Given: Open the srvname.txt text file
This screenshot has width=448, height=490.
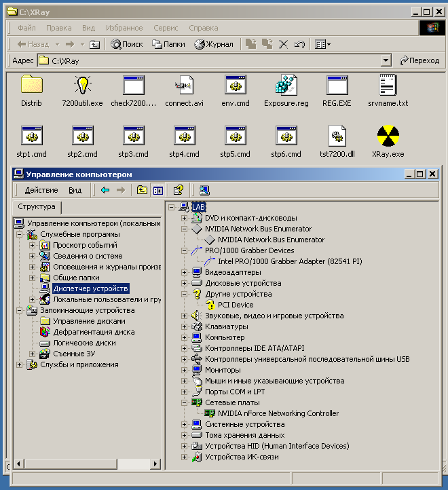Looking at the screenshot, I should point(388,86).
